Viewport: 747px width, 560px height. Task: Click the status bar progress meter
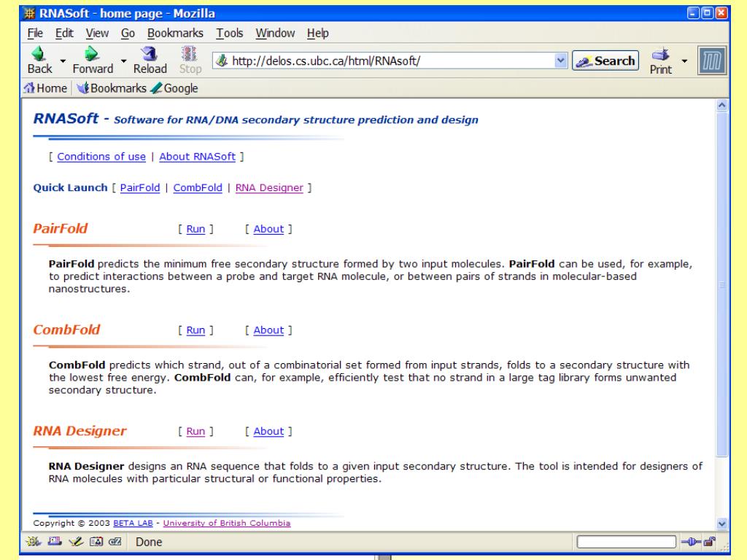(x=626, y=542)
